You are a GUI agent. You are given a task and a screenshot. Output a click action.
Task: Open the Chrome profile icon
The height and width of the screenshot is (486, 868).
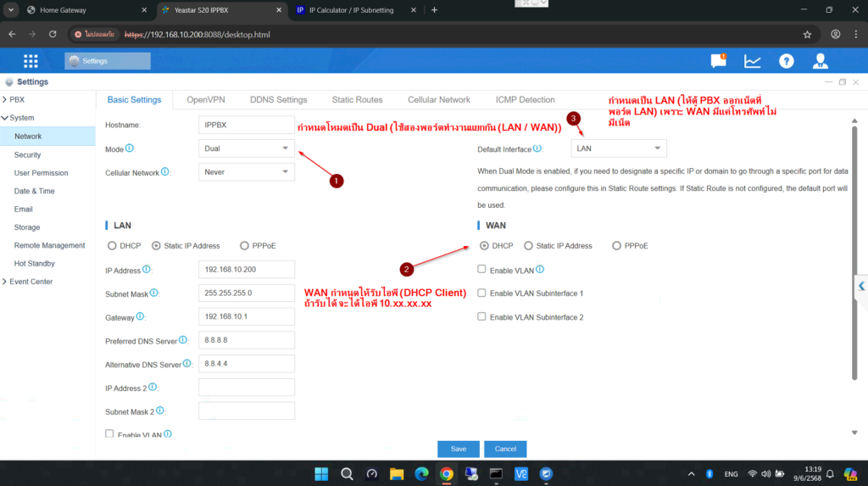pos(835,35)
